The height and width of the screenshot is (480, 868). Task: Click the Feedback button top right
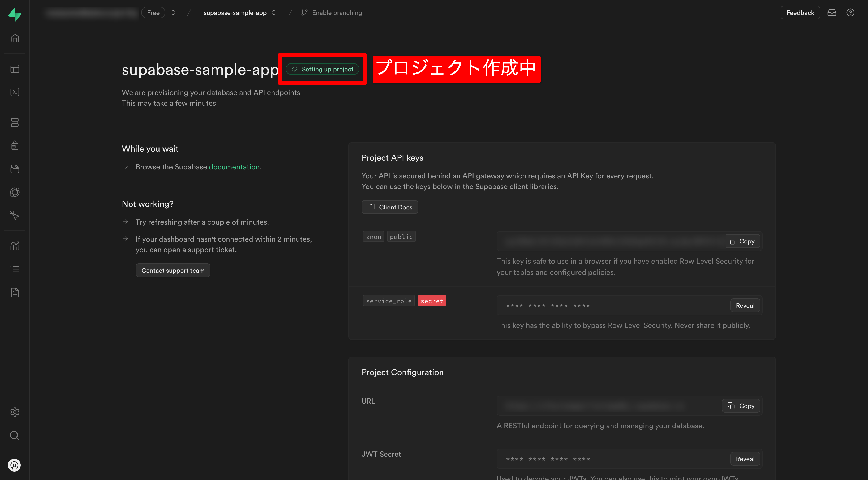pos(800,12)
